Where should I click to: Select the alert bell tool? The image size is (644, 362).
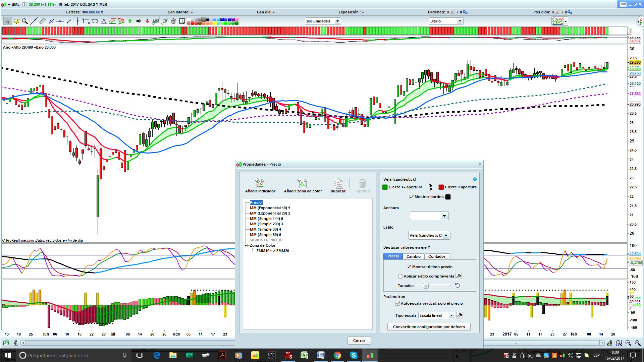coord(16,21)
